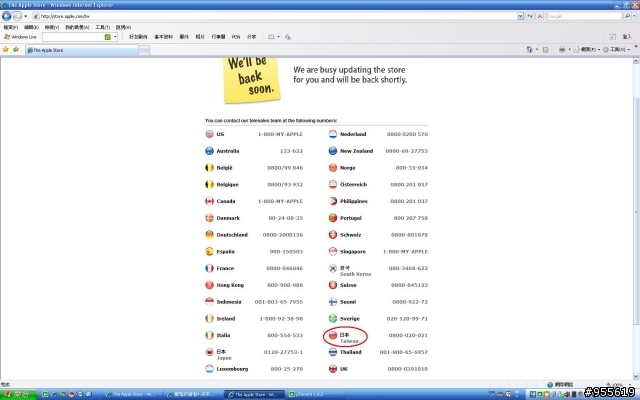Viewport: 640px width, 400px height.
Task: Click the US flag icon
Action: tap(209, 134)
